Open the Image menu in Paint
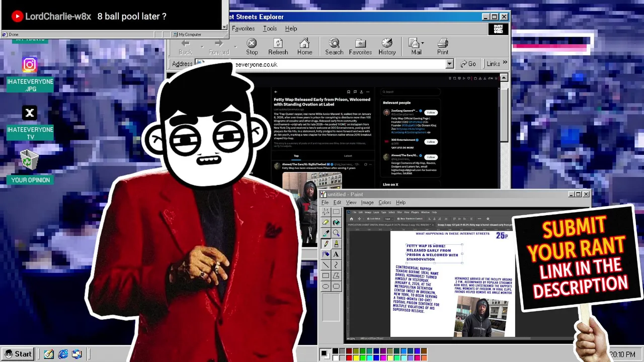The width and height of the screenshot is (644, 362). point(367,203)
